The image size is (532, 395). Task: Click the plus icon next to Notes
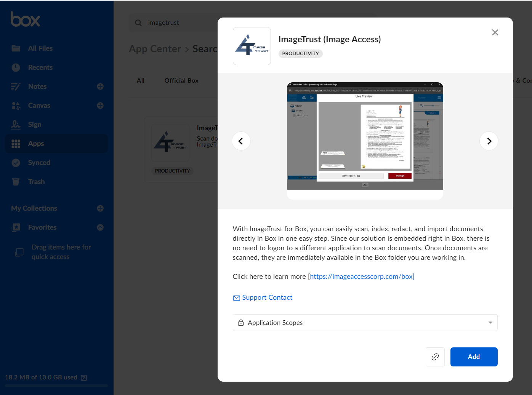100,86
